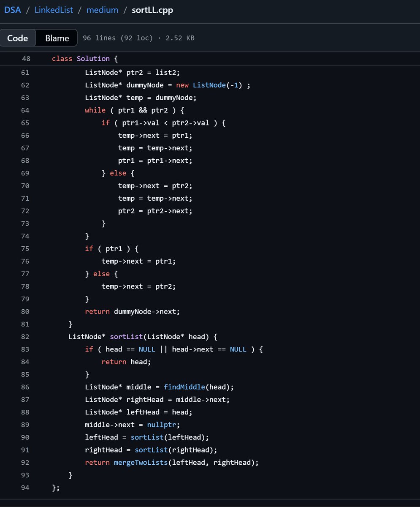The height and width of the screenshot is (507, 420).
Task: Select line number 48
Action: 25,59
